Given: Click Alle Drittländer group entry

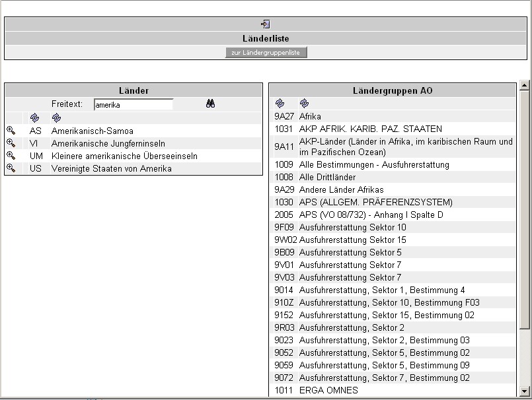Looking at the screenshot, I should coord(327,177).
